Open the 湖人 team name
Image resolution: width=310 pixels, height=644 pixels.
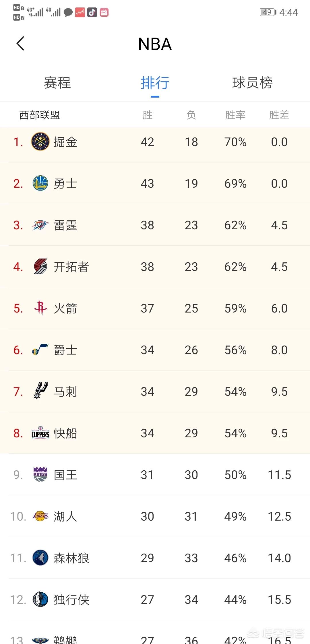65,516
